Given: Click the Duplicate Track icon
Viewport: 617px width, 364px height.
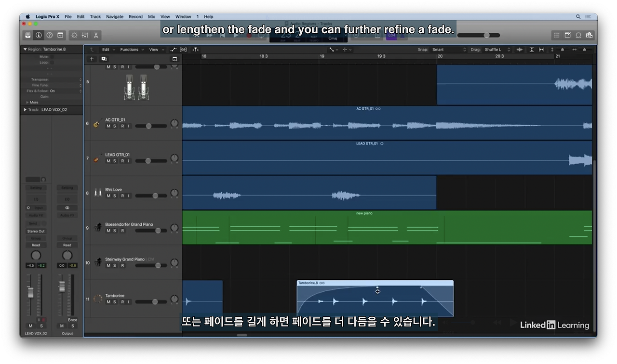Looking at the screenshot, I should click(104, 59).
